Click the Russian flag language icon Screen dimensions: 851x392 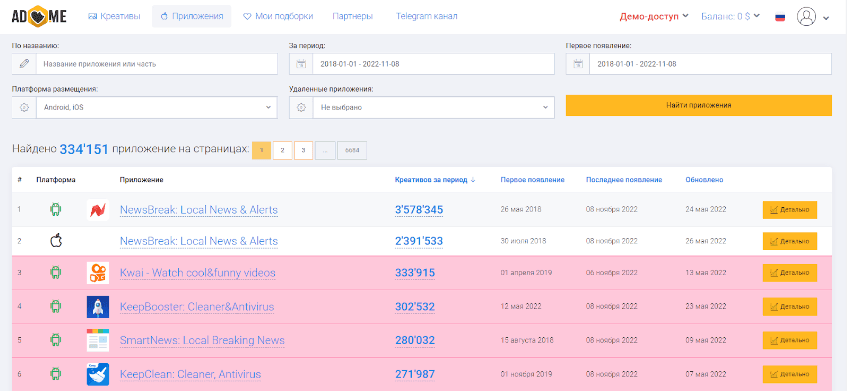coord(780,17)
